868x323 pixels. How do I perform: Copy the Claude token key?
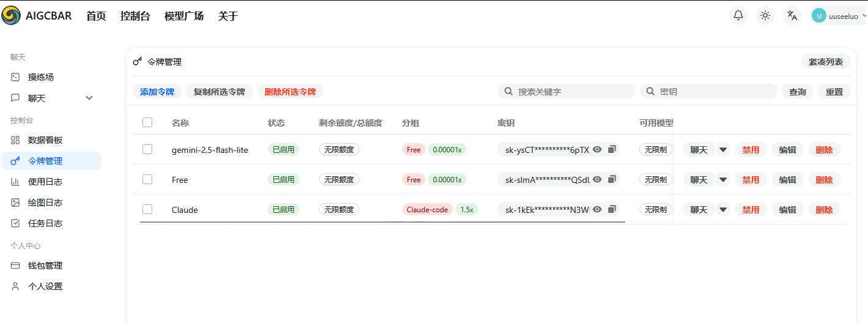[x=612, y=209]
